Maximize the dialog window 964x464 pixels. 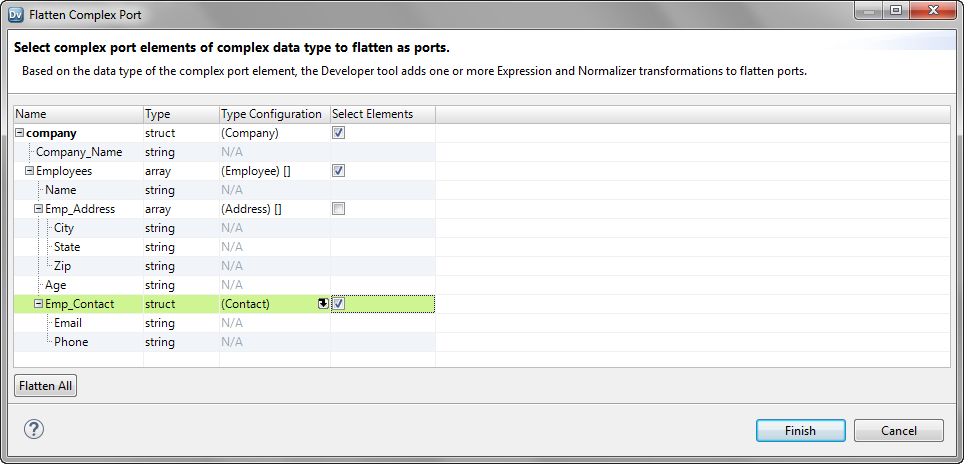tap(896, 10)
